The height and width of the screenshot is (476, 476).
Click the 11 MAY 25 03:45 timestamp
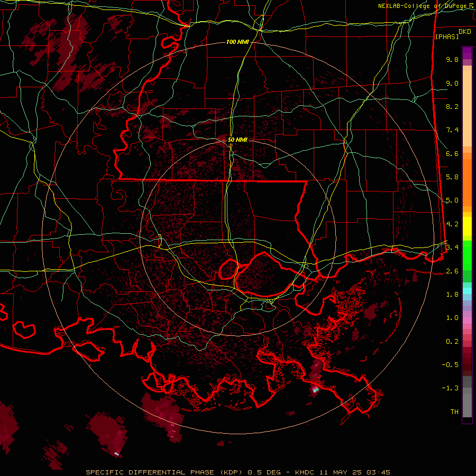pyautogui.click(x=354, y=472)
